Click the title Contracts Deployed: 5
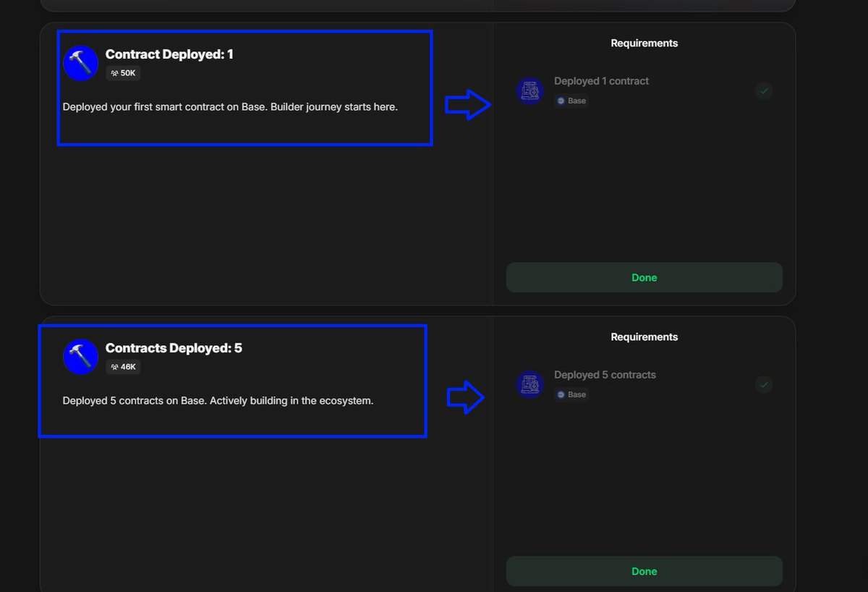Image resolution: width=868 pixels, height=592 pixels. pos(174,348)
